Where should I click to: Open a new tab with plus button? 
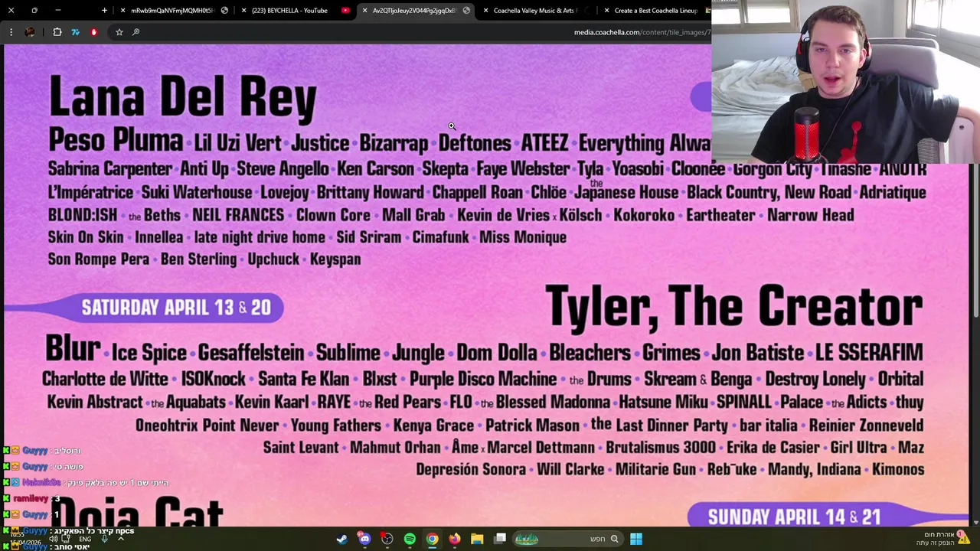coord(105,11)
